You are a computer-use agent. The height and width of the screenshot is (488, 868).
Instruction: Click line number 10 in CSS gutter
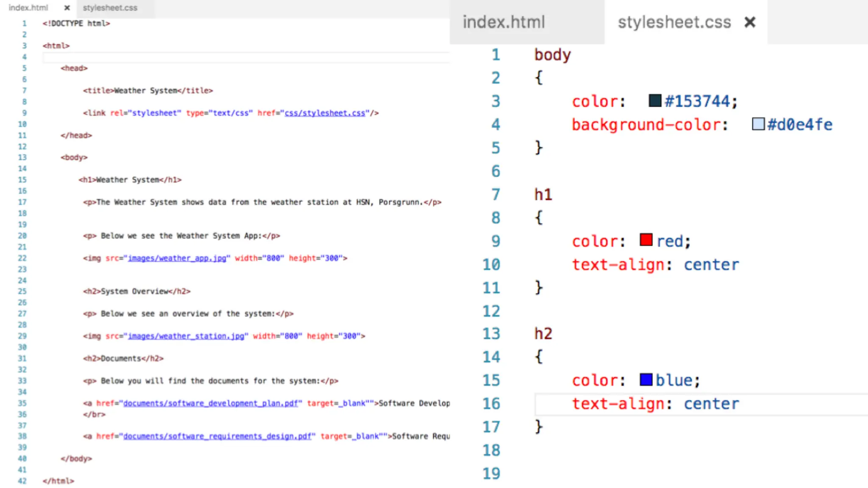tap(491, 265)
